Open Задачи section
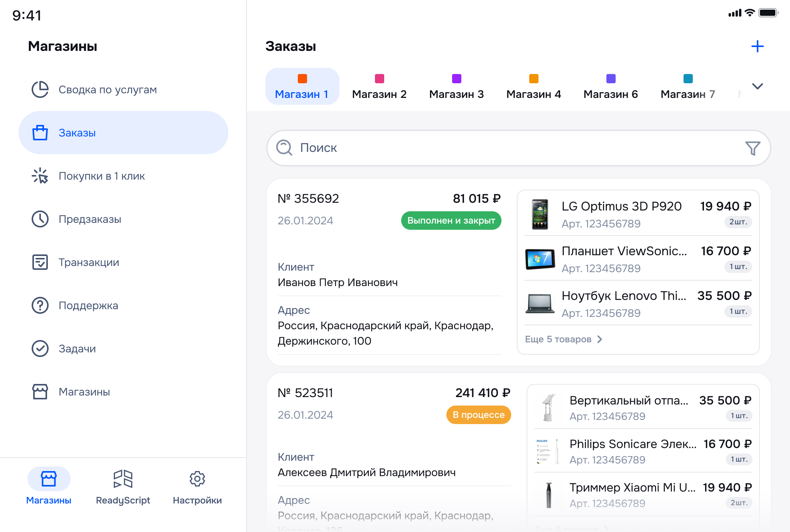 [x=123, y=348]
